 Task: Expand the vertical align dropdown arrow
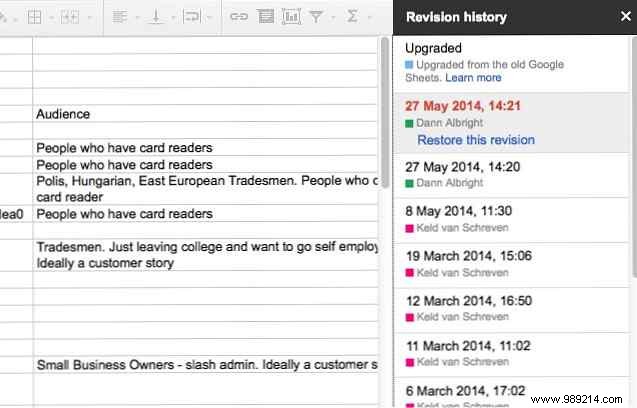(173, 18)
